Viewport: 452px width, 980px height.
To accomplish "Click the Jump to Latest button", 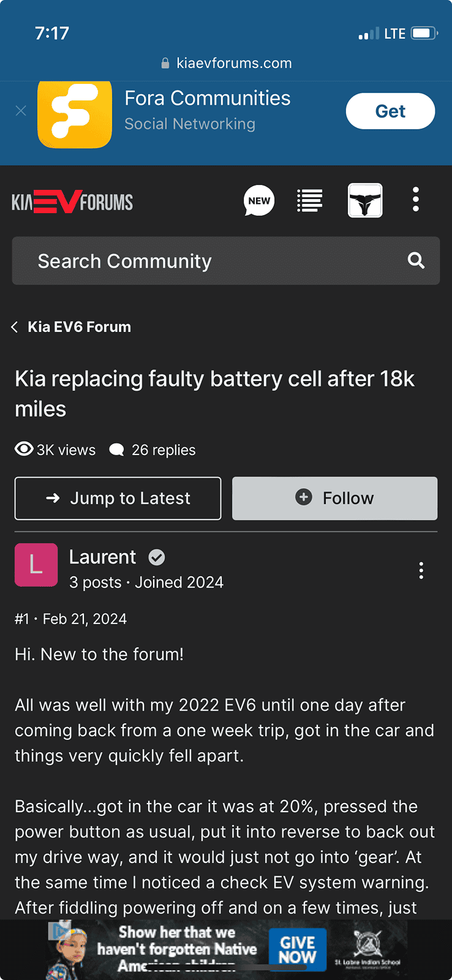I will click(x=118, y=499).
